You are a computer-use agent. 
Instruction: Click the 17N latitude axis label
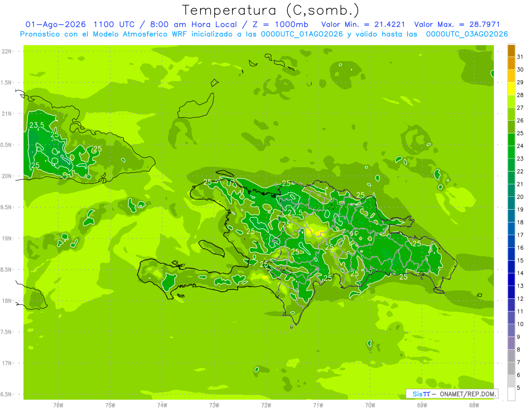(x=7, y=363)
